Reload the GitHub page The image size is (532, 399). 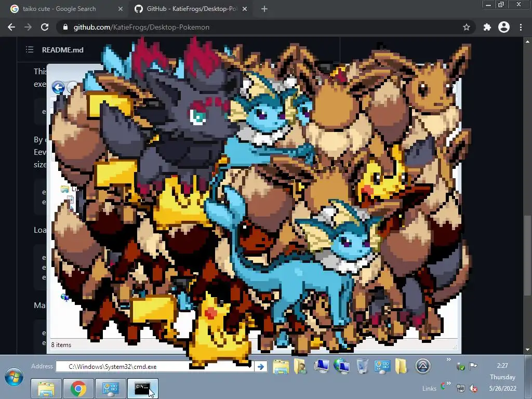pos(45,27)
